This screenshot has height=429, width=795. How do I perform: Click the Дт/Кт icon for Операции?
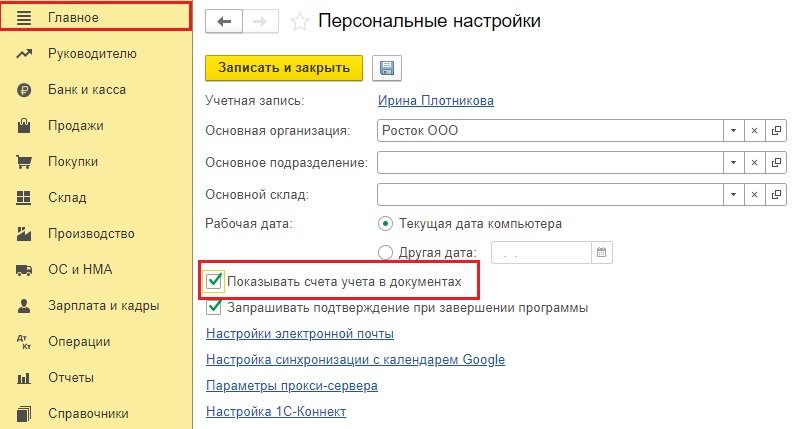[x=24, y=342]
